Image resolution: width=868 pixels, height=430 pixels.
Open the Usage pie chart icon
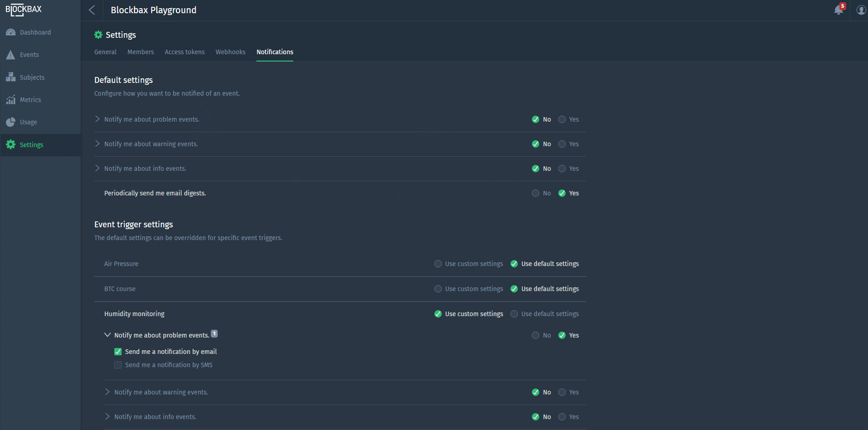(x=10, y=122)
